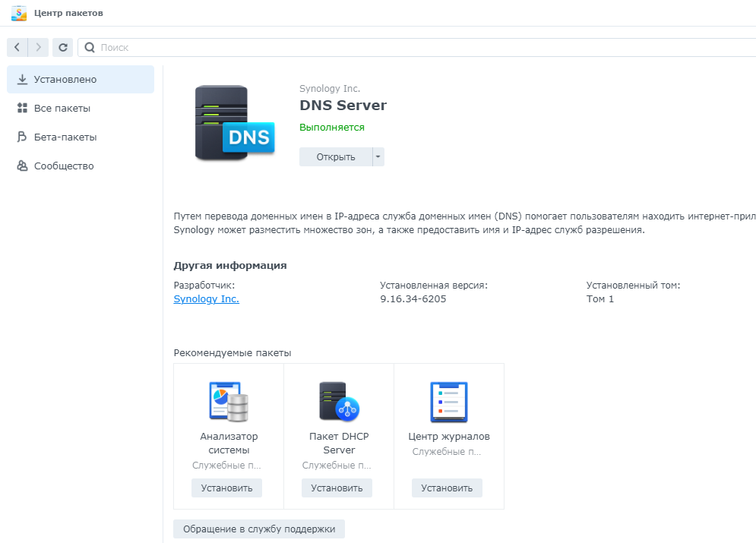Click the community icon beside Сообщество
756x543 pixels.
tap(22, 166)
